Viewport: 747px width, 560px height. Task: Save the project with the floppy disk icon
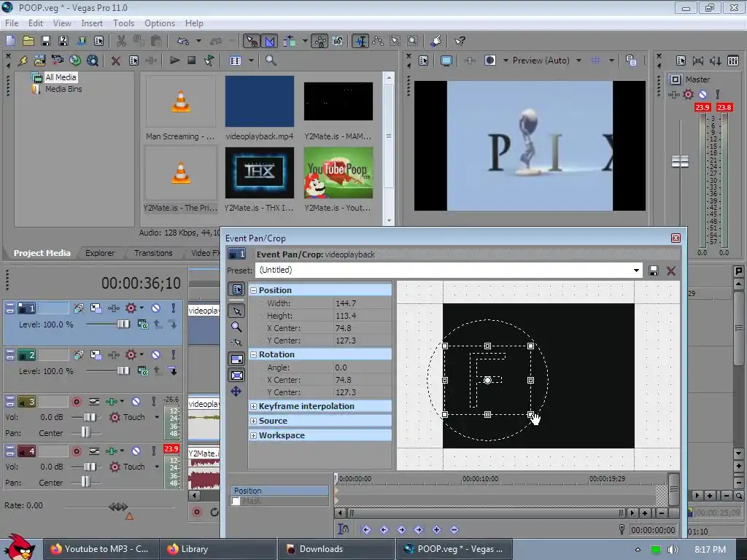point(46,41)
